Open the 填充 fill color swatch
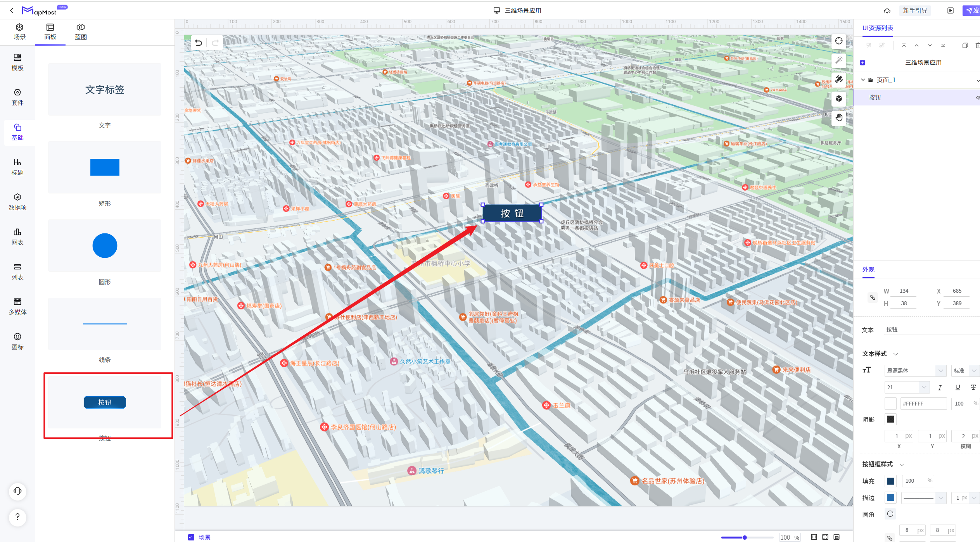Viewport: 980px width, 542px height. [x=891, y=481]
